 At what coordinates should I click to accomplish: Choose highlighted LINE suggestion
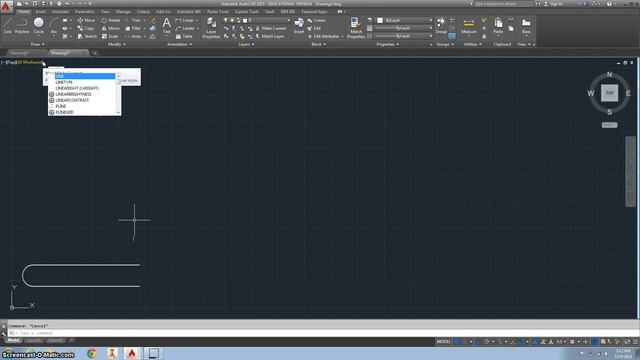point(84,76)
